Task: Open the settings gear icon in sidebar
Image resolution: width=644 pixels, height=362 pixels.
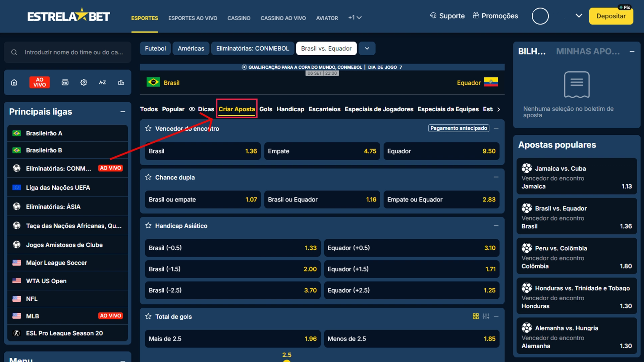Action: pos(84,82)
